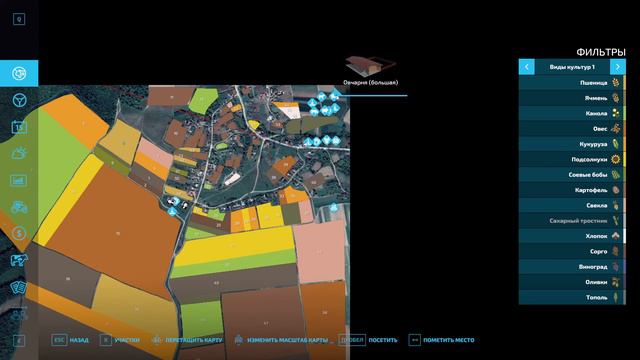Click the Участки button
This screenshot has width=640, height=360.
point(120,340)
